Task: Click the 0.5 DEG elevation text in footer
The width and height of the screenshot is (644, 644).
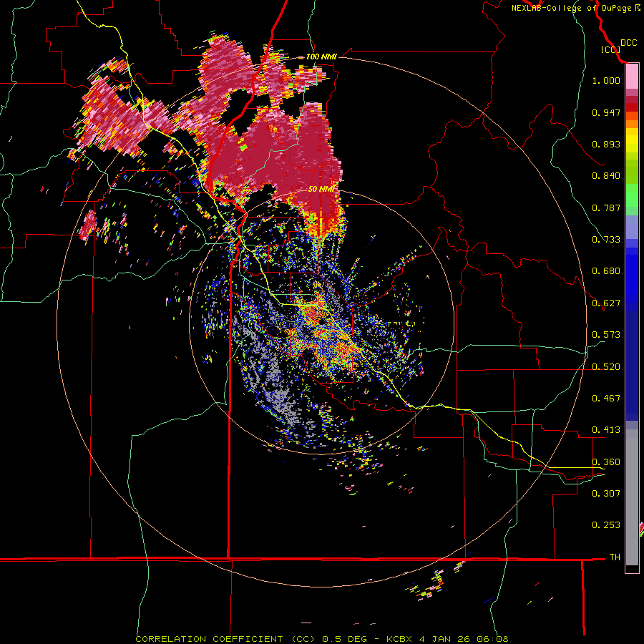Action: (345, 639)
